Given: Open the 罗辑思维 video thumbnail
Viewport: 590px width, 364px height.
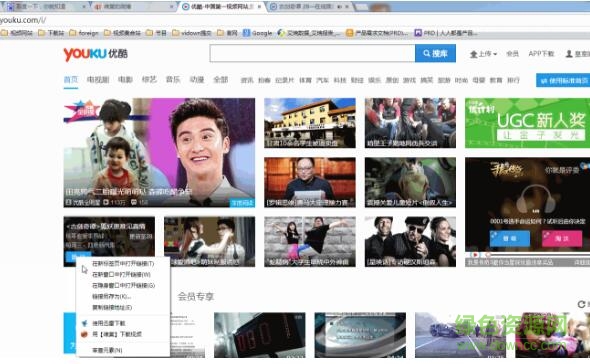Looking at the screenshot, I should pos(310,183).
